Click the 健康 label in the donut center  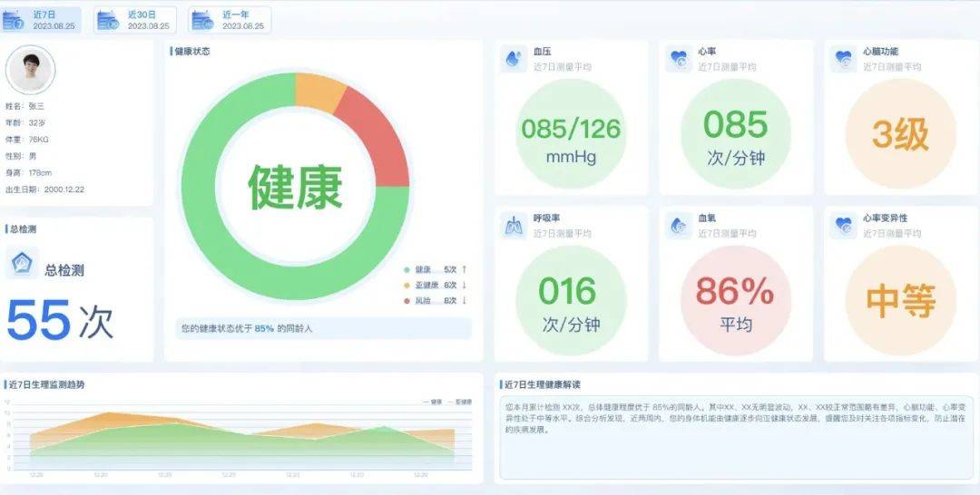(x=295, y=187)
